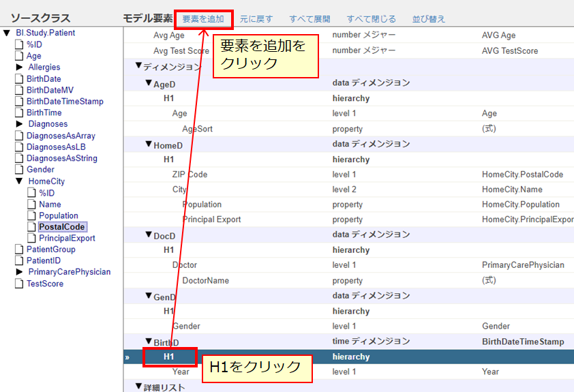Collapse the BI.Study.Patient root node
Image resolution: width=574 pixels, height=392 pixels.
7,33
